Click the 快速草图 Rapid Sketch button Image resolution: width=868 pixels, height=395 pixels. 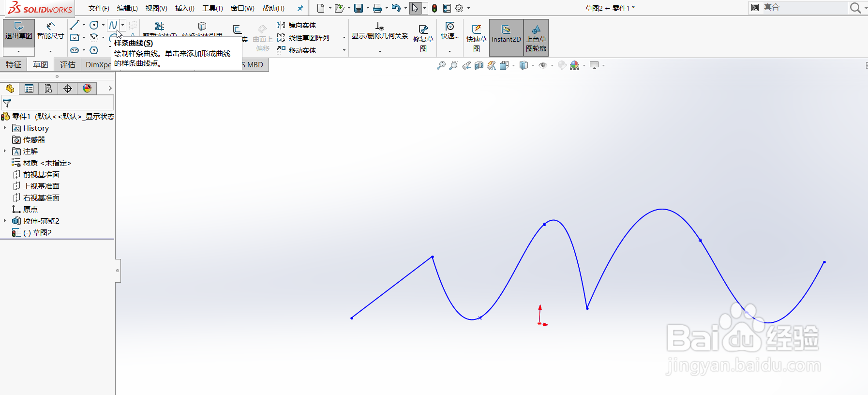pos(476,38)
